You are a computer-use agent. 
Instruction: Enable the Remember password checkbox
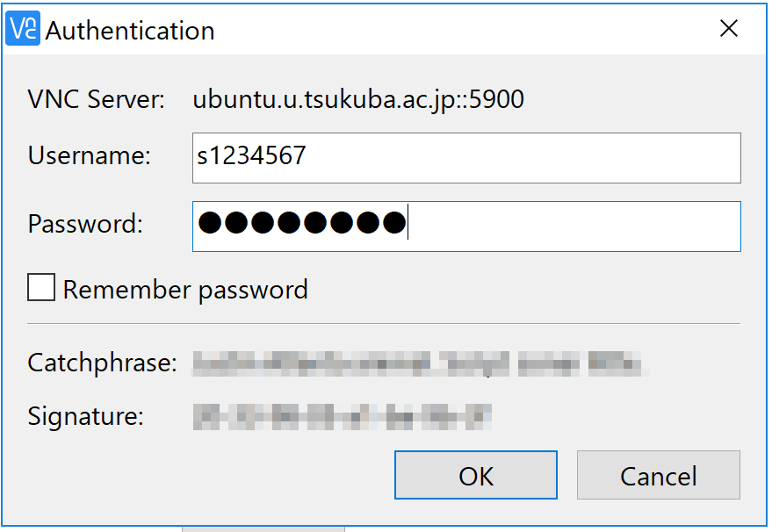coord(41,288)
